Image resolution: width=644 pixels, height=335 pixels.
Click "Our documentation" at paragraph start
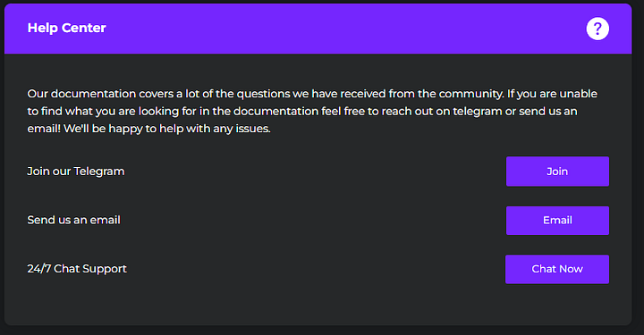(x=81, y=94)
